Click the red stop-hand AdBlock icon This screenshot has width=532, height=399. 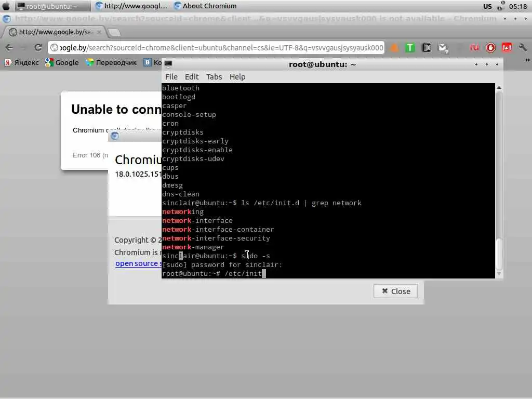pyautogui.click(x=490, y=48)
